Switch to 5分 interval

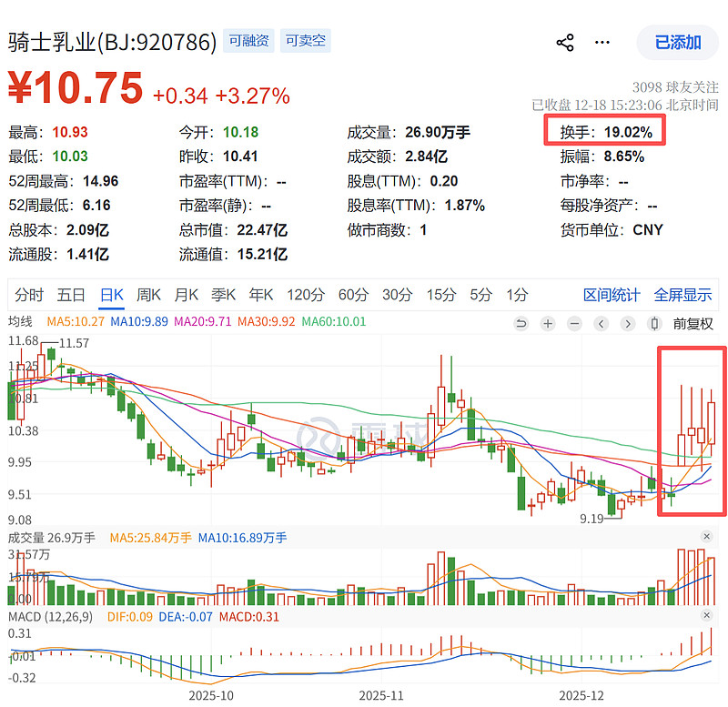[x=480, y=295]
